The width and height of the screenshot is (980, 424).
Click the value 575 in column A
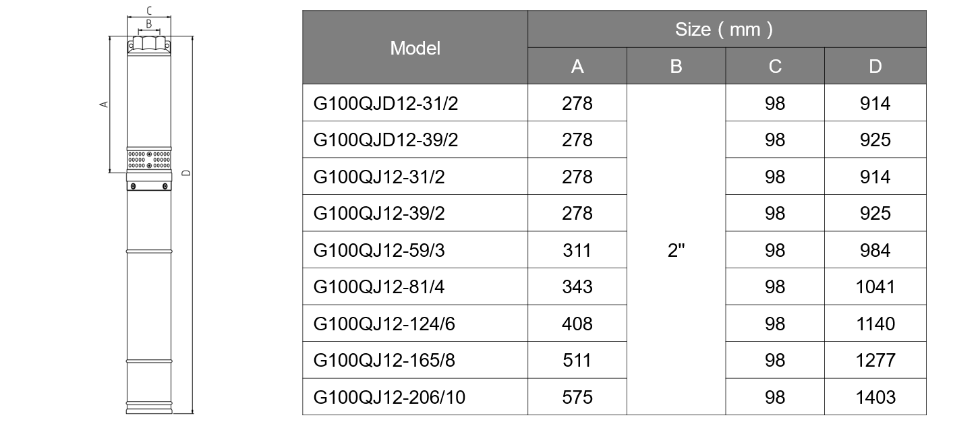[577, 398]
